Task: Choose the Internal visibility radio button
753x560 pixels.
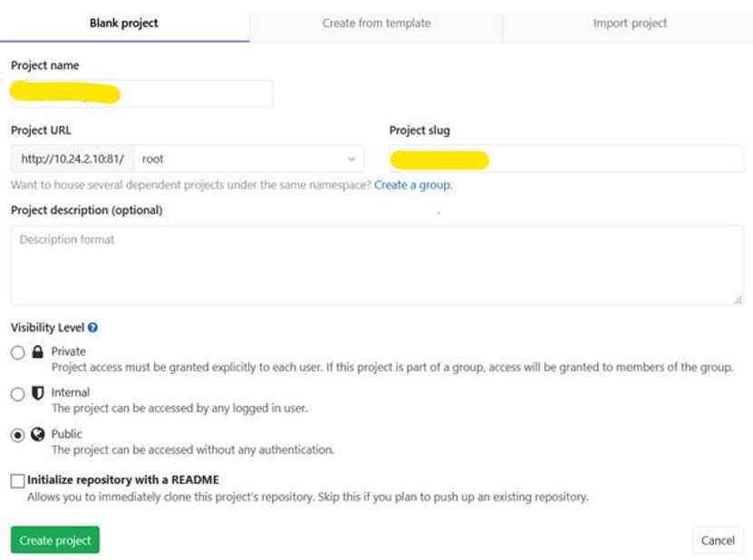Action: pyautogui.click(x=17, y=394)
